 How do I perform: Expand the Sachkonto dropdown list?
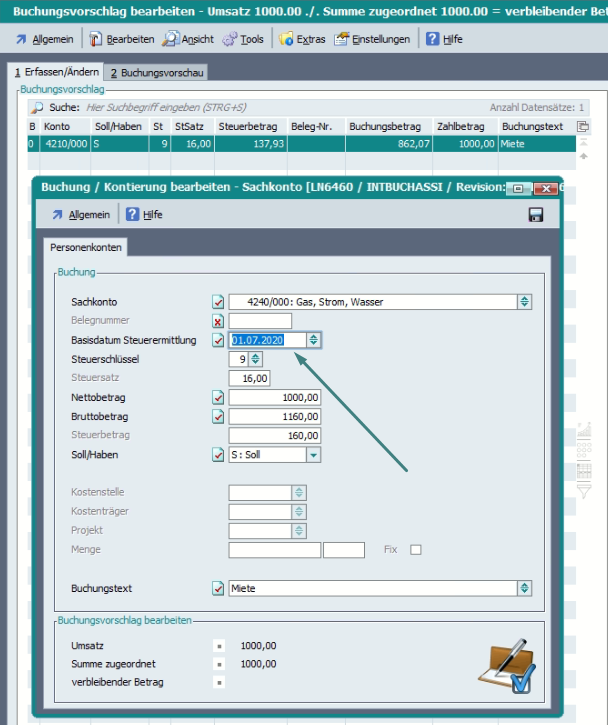524,302
